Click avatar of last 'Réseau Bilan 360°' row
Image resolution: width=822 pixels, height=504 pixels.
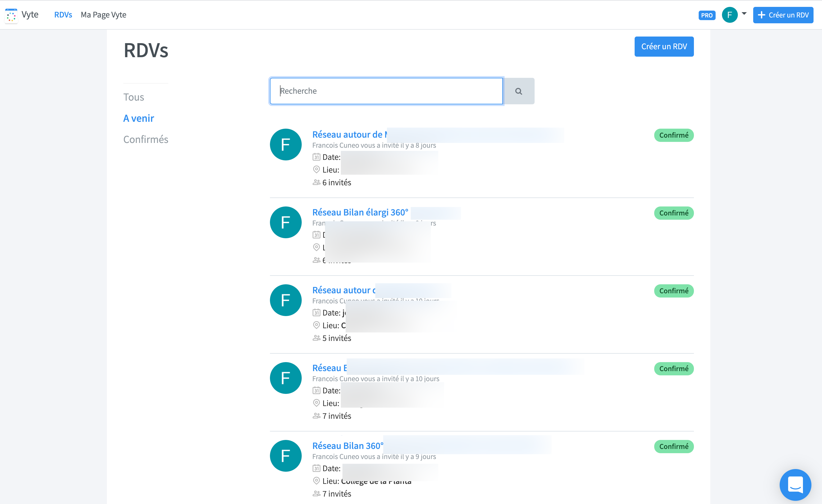pos(286,456)
